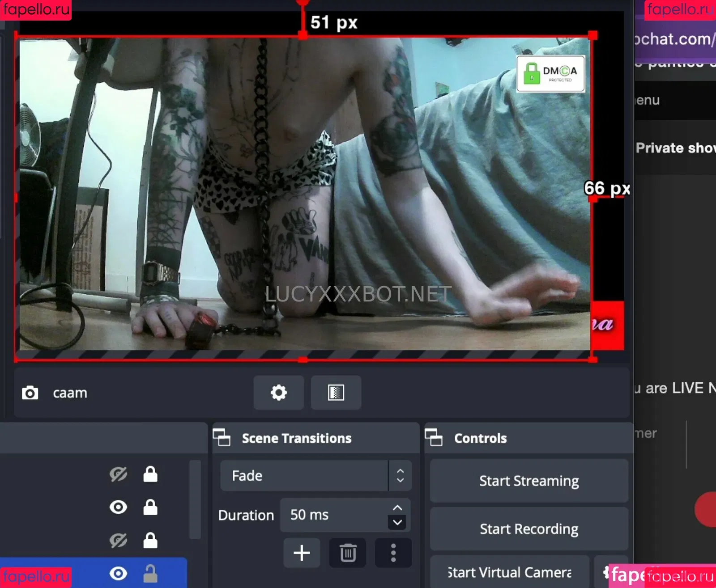716x588 pixels.
Task: Click the camera icon beside caam
Action: (x=30, y=393)
